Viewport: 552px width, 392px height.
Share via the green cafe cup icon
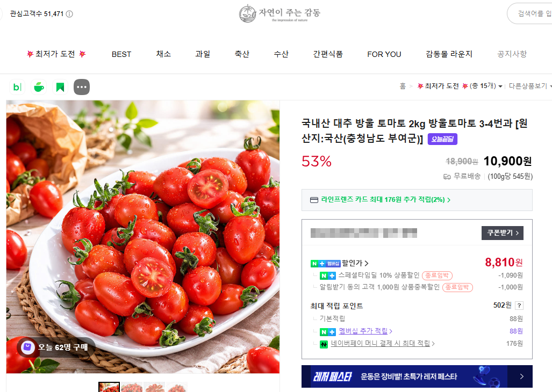tap(39, 87)
